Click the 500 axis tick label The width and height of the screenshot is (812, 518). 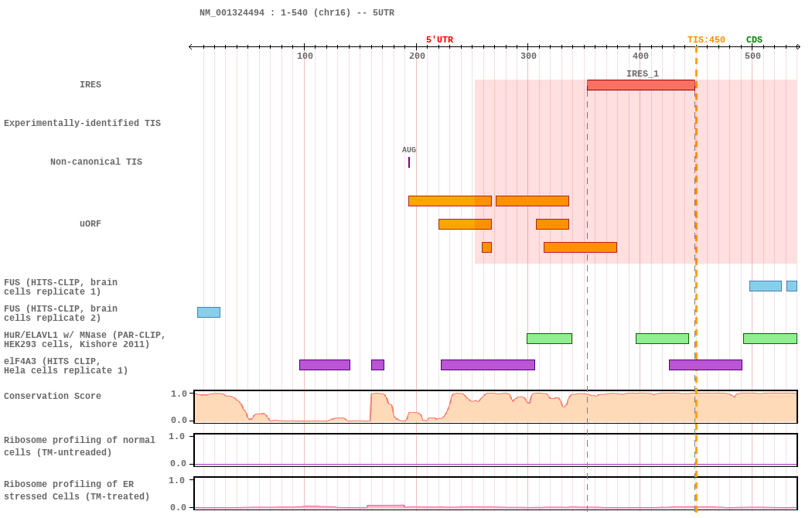(x=752, y=56)
